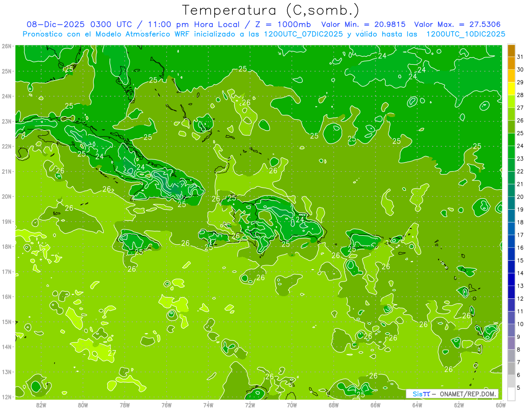The width and height of the screenshot is (532, 411).
Task: Click the 14N latitude axis label
Action: 6,347
